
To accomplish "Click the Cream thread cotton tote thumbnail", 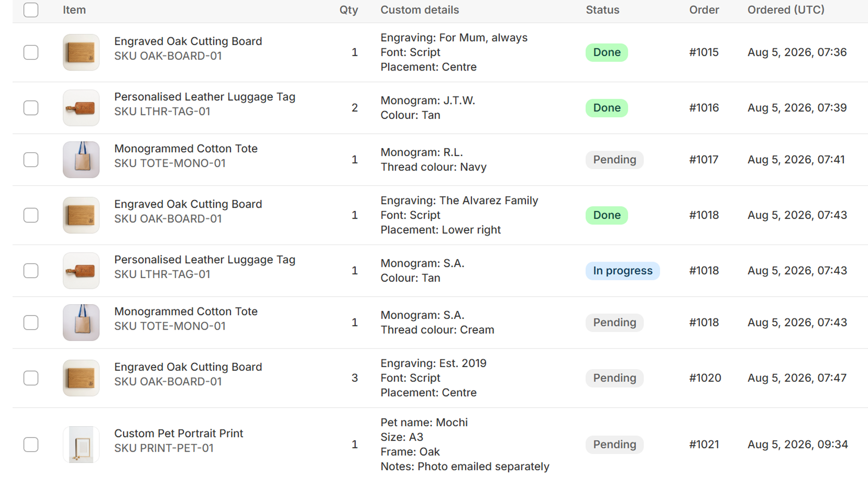I will 81,323.
